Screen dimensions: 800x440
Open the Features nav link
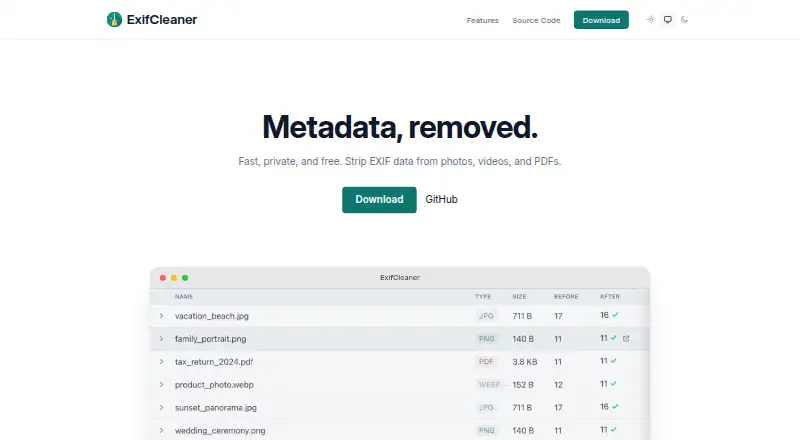(483, 20)
